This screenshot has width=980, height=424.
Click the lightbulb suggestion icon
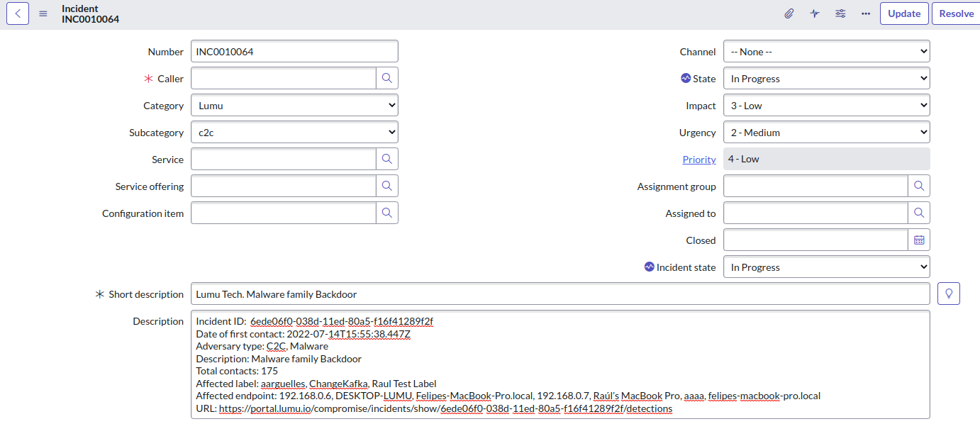(x=948, y=294)
